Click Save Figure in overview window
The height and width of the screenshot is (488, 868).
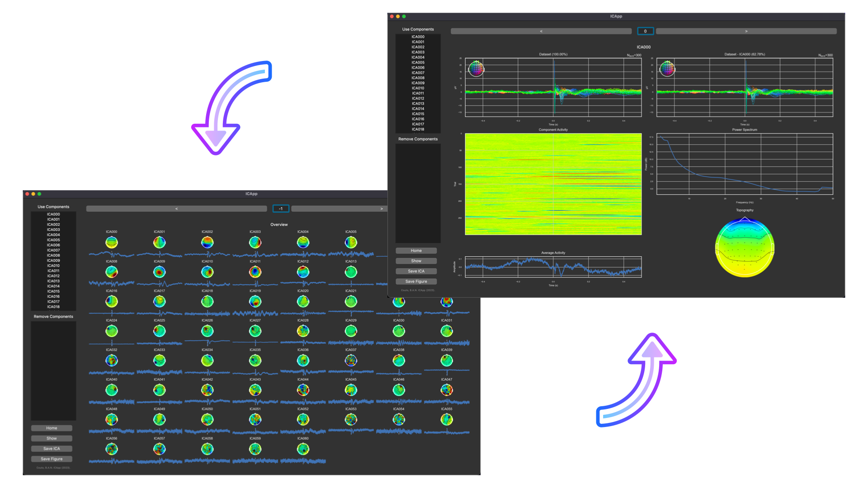(x=52, y=459)
